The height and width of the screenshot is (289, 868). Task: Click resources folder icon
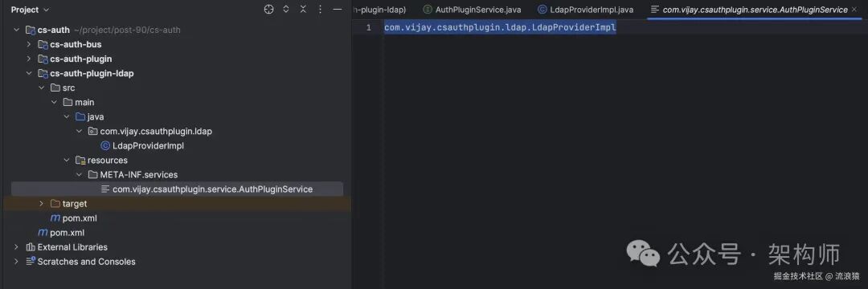click(x=80, y=161)
